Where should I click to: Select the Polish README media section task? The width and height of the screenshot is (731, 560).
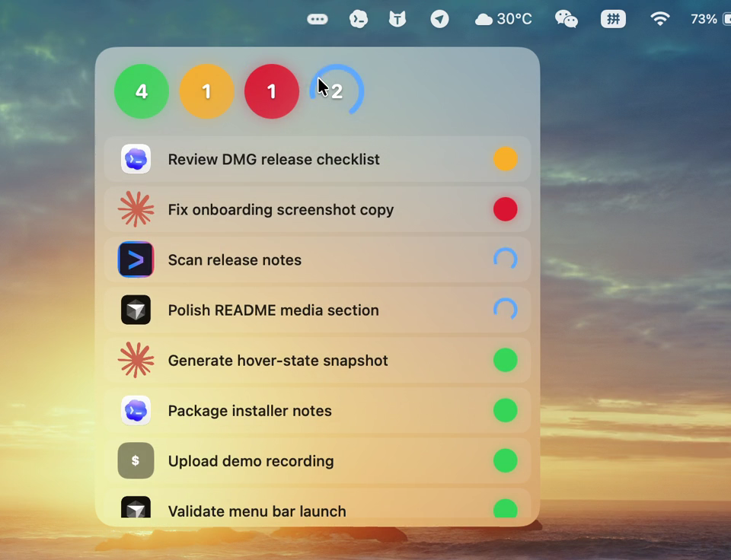(x=318, y=310)
